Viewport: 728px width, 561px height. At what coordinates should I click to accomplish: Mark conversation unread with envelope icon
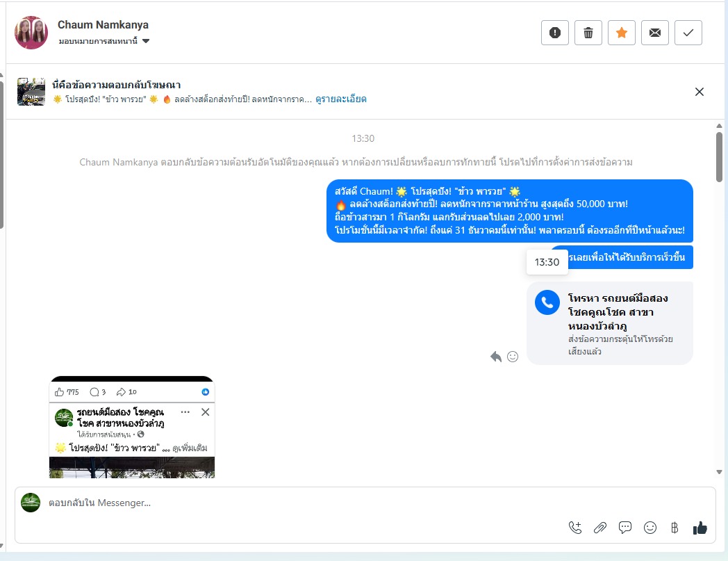tap(655, 33)
